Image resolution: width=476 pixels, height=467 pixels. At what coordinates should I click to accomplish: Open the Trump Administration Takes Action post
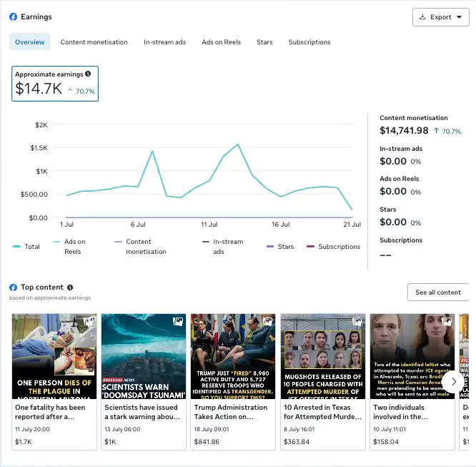tap(233, 412)
